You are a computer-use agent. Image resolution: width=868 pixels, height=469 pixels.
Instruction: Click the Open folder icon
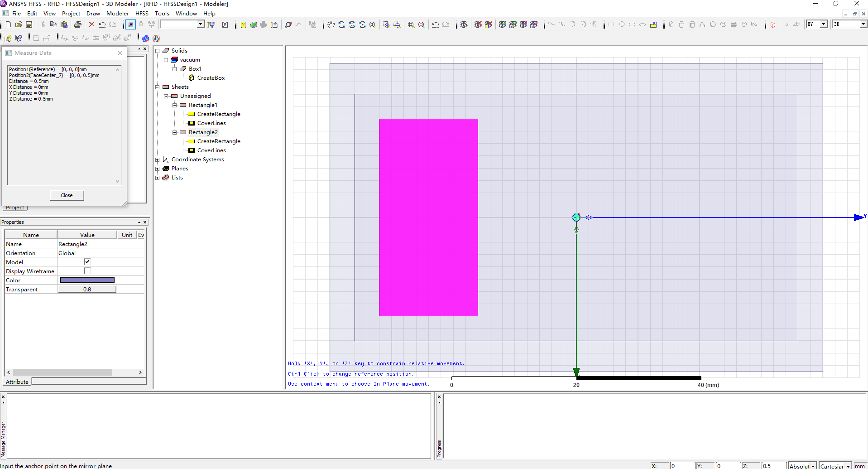(x=19, y=24)
